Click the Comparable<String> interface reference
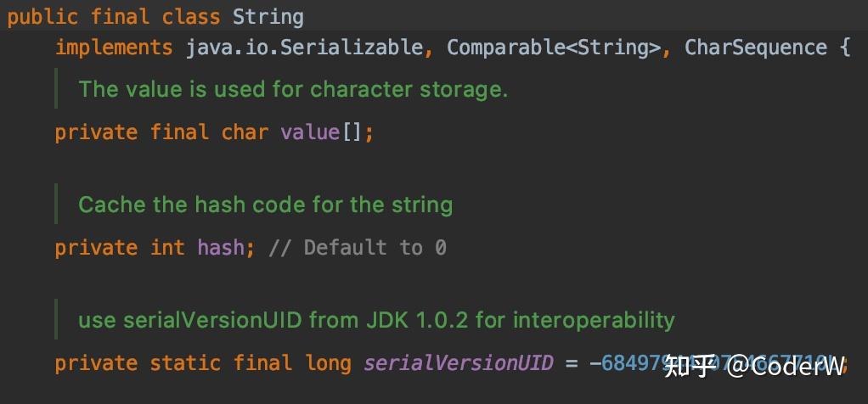This screenshot has height=404, width=868. (x=554, y=47)
